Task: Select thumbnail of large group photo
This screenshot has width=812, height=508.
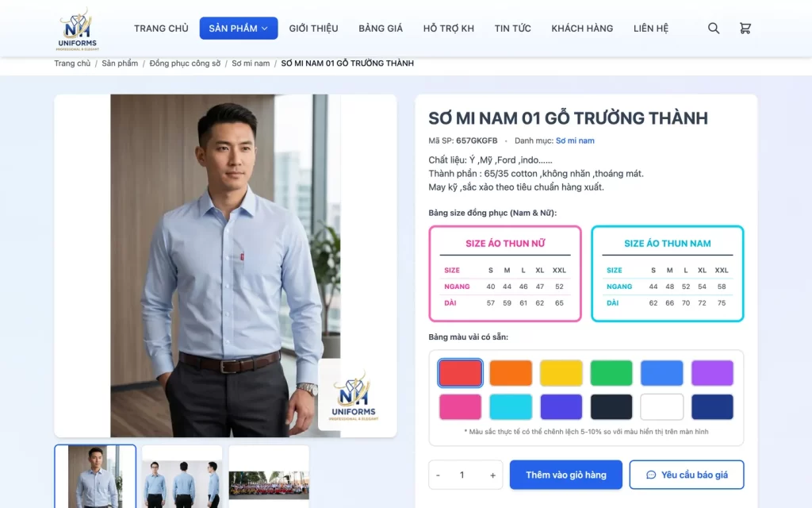Action: coord(269,476)
